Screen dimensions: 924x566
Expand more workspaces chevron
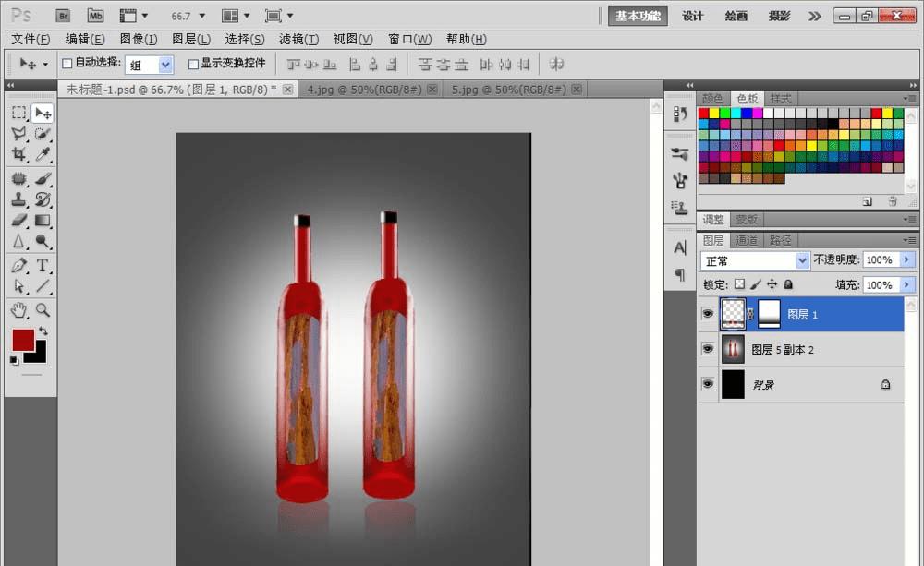click(814, 16)
